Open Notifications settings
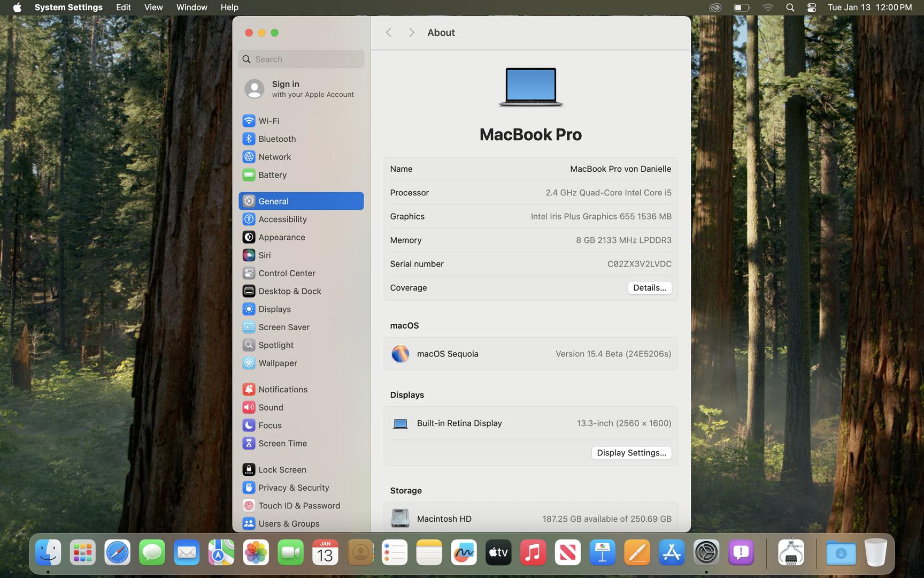924x578 pixels. 283,390
